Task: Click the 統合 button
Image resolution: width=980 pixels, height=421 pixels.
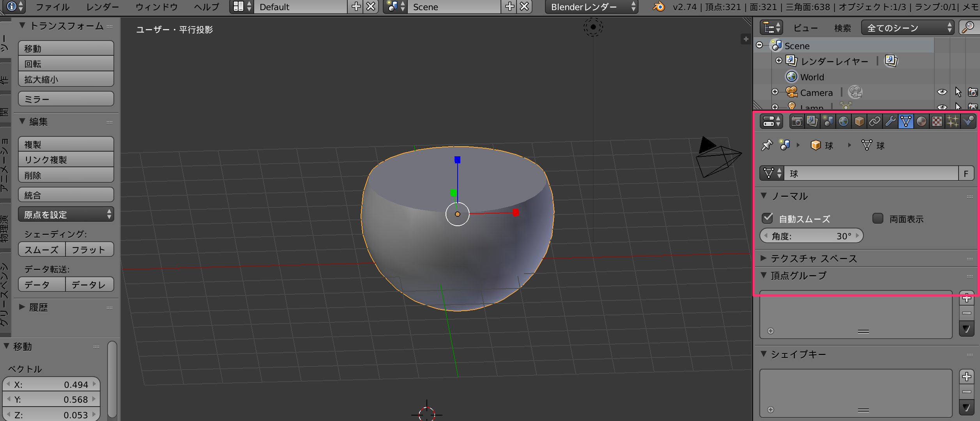Action: point(66,195)
